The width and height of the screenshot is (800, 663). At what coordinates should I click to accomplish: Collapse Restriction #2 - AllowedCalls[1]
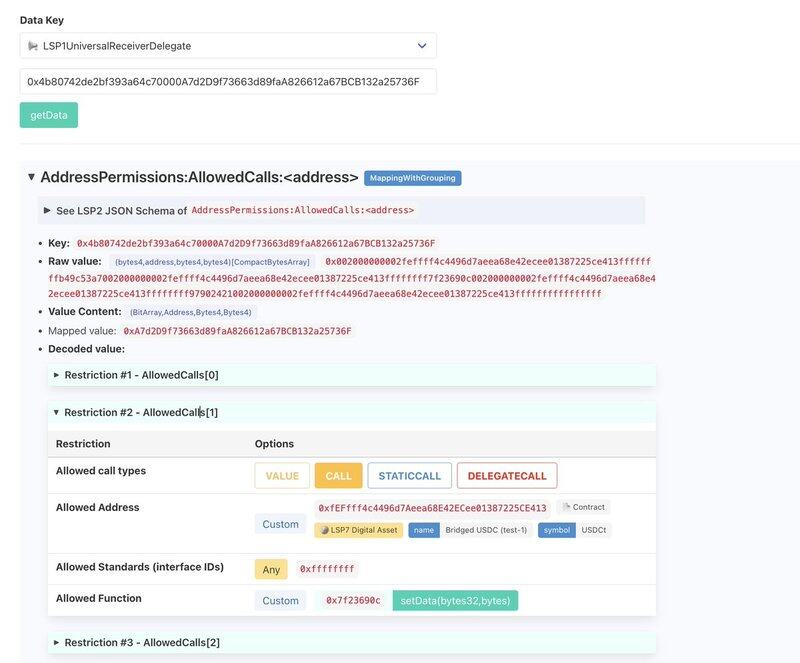tap(57, 412)
